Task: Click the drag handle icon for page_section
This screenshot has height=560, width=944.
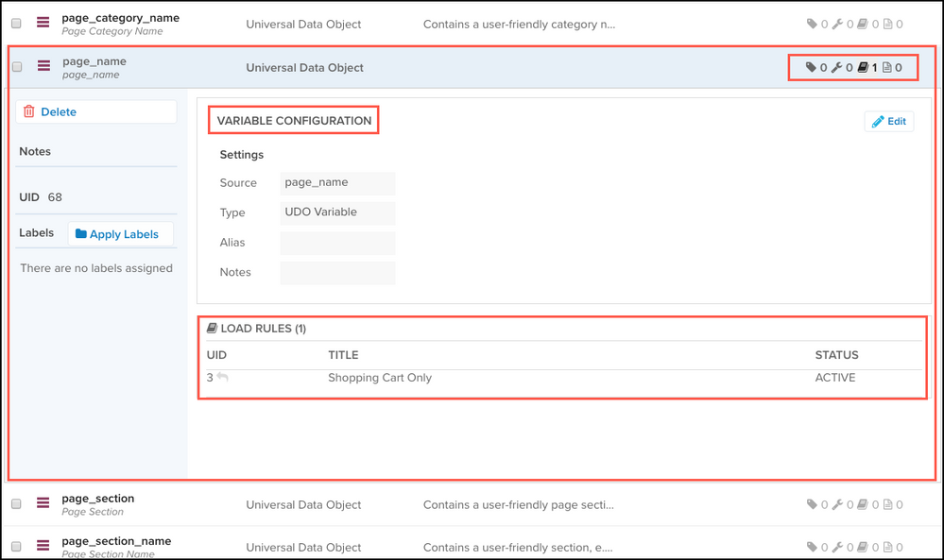Action: coord(43,504)
